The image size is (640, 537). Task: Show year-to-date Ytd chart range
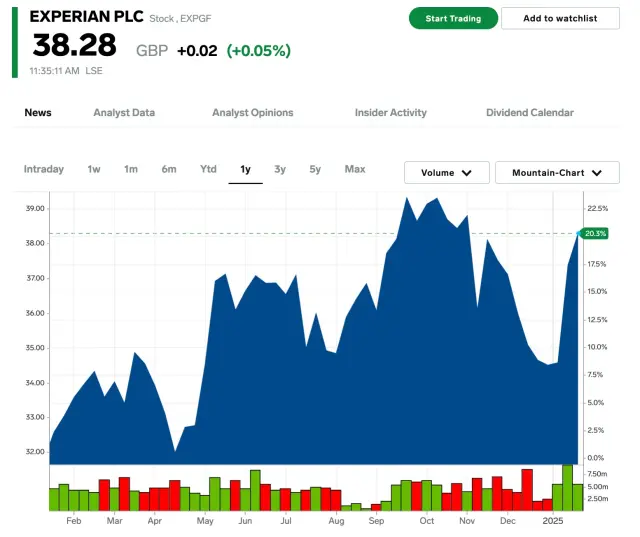coord(208,169)
